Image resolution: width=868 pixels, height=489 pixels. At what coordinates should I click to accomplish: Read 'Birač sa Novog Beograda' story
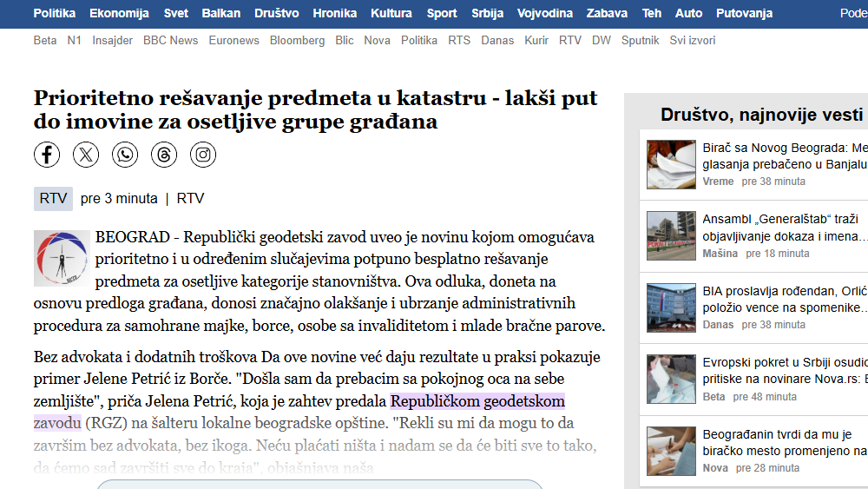coord(785,156)
